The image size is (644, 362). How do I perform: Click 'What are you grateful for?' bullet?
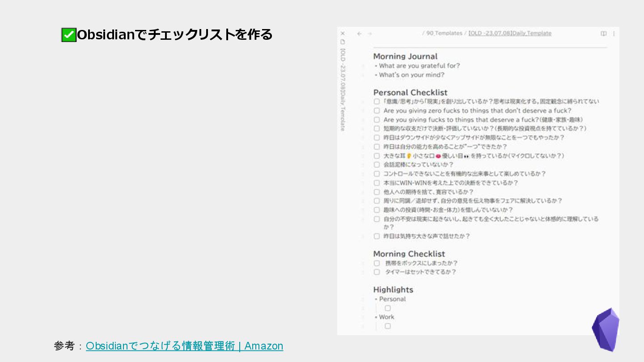click(x=419, y=66)
